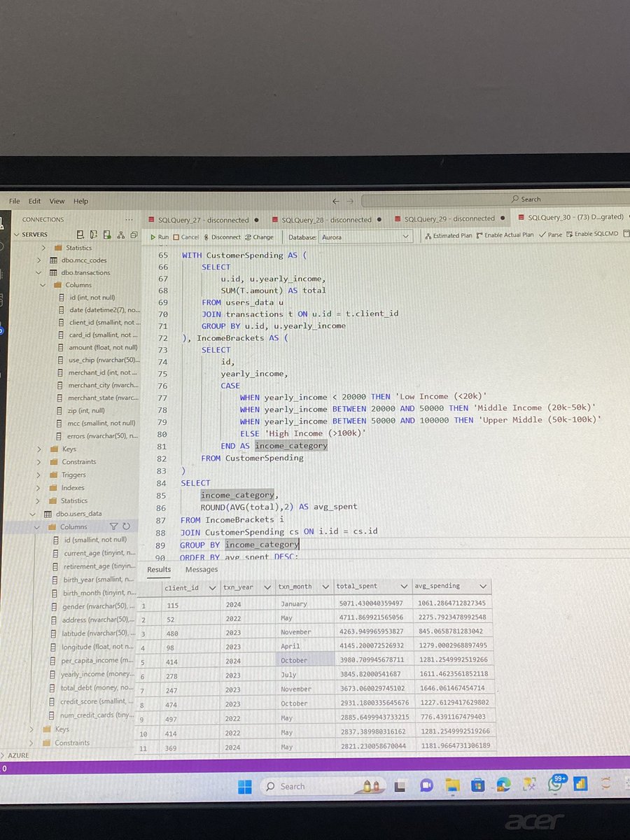Click the filter icon beside users_data Columns

[x=112, y=526]
